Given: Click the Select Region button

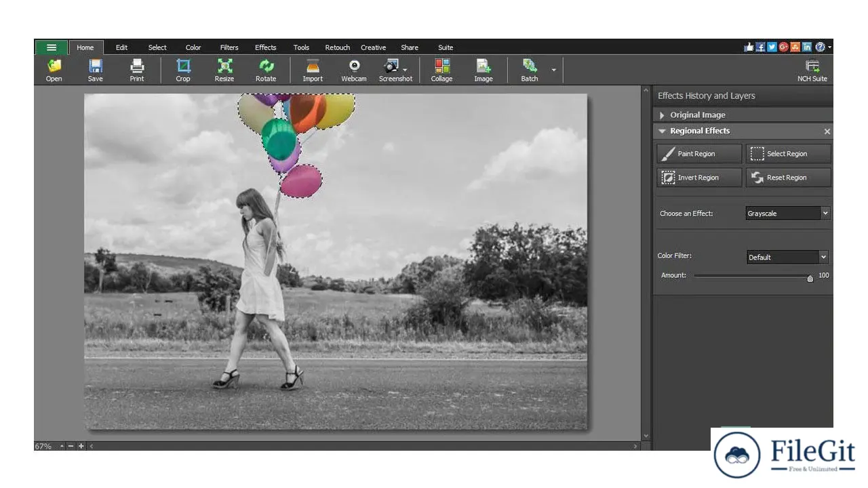Looking at the screenshot, I should coord(788,154).
